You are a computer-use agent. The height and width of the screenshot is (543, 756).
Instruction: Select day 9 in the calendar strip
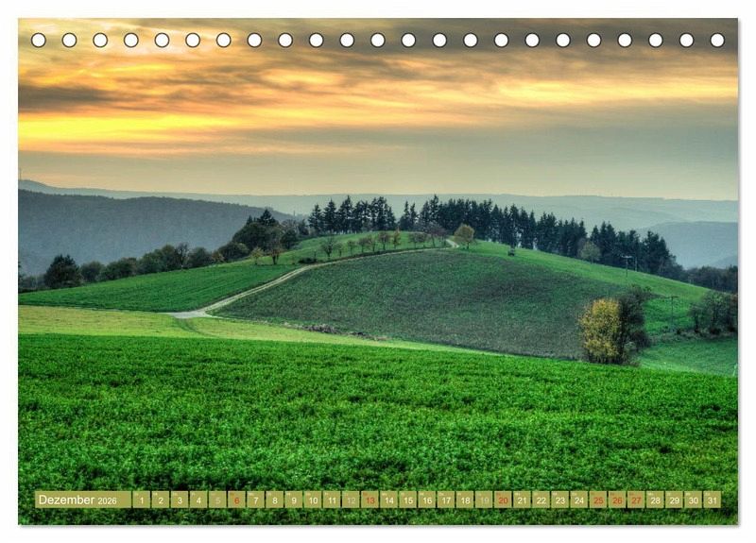click(x=294, y=500)
